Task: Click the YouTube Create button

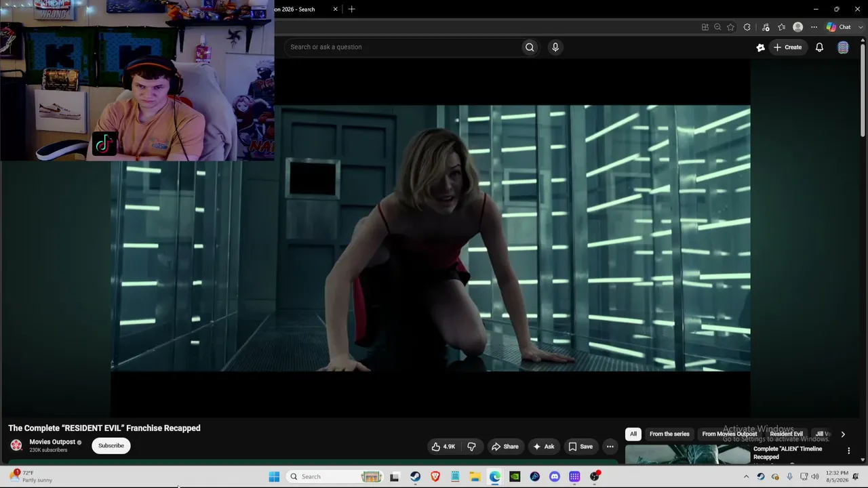Action: point(787,47)
